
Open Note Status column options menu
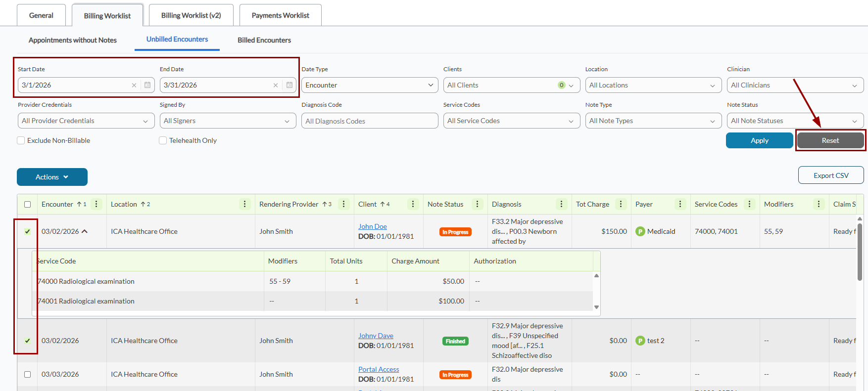click(478, 204)
